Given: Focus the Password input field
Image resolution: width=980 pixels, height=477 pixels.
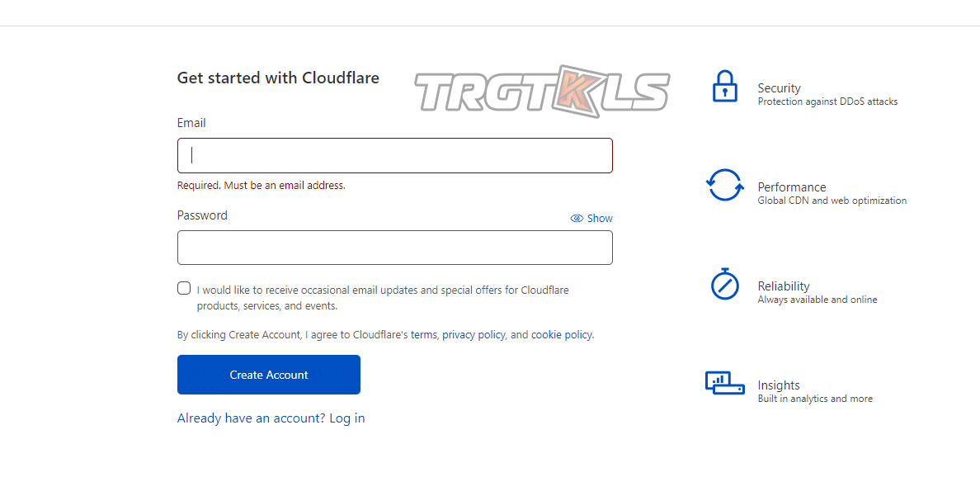Looking at the screenshot, I should (x=395, y=248).
